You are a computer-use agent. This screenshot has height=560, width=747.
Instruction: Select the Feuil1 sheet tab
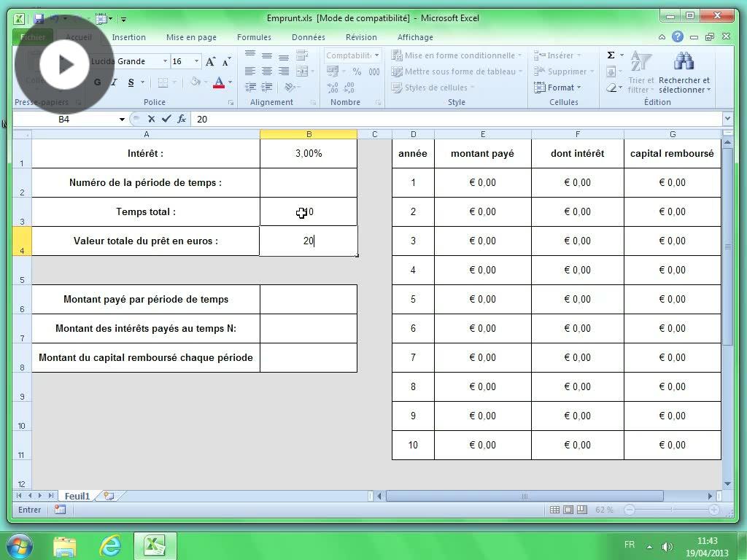click(77, 496)
